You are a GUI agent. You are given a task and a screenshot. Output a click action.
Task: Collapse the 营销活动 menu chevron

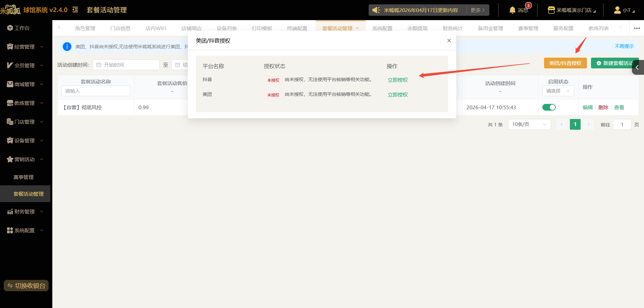(42, 159)
